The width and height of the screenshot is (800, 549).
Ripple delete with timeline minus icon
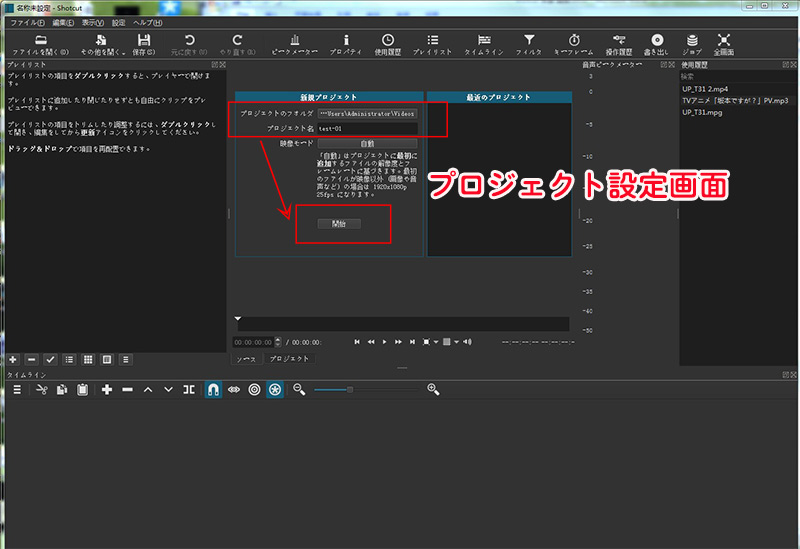(x=128, y=390)
